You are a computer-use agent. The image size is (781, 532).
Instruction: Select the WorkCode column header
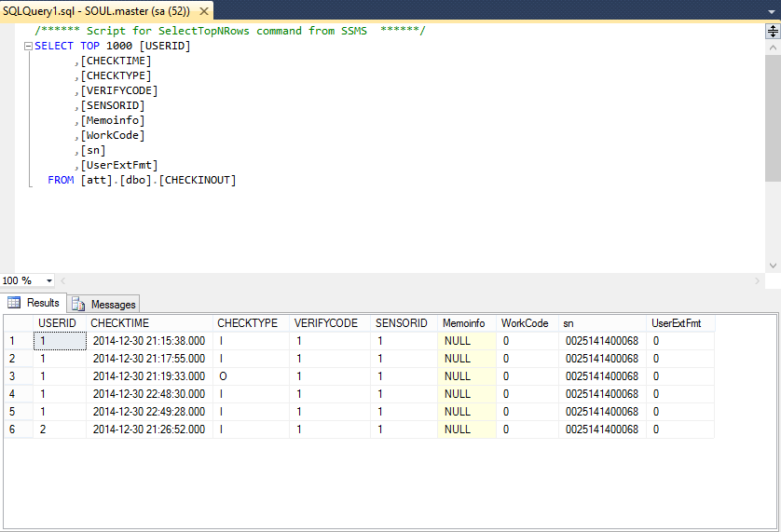pos(527,323)
